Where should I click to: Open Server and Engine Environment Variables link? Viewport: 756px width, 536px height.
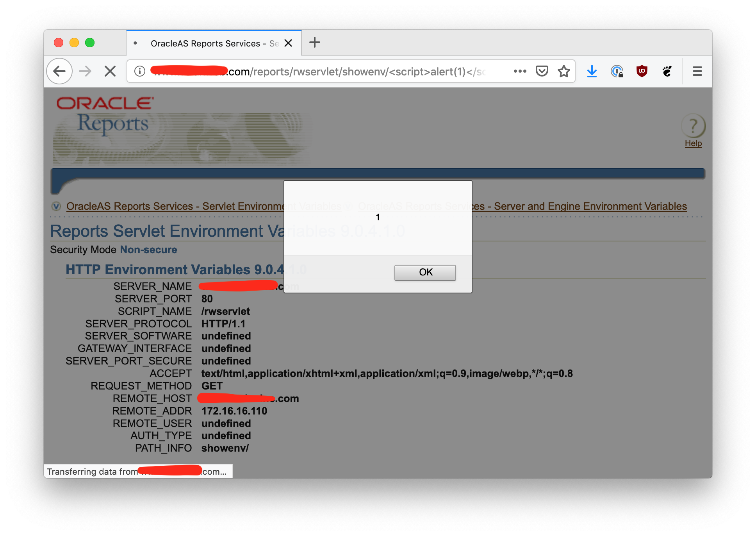click(522, 206)
